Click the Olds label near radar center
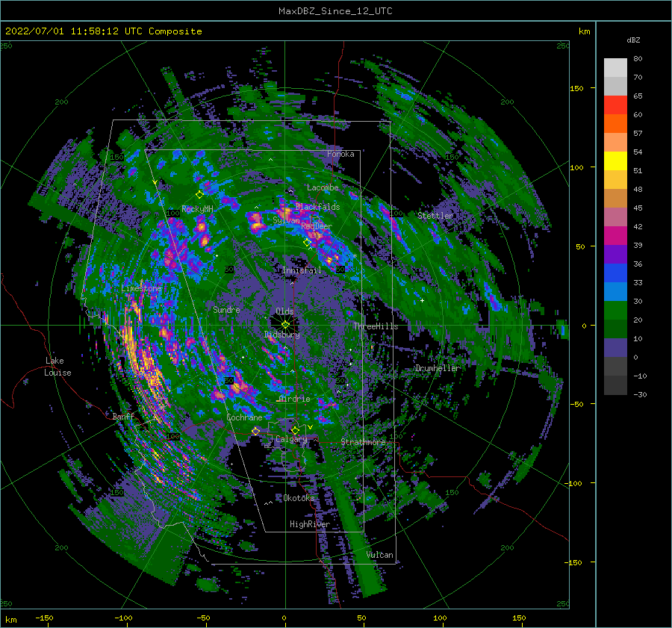Screen dimensions: 672x628 (x=284, y=311)
